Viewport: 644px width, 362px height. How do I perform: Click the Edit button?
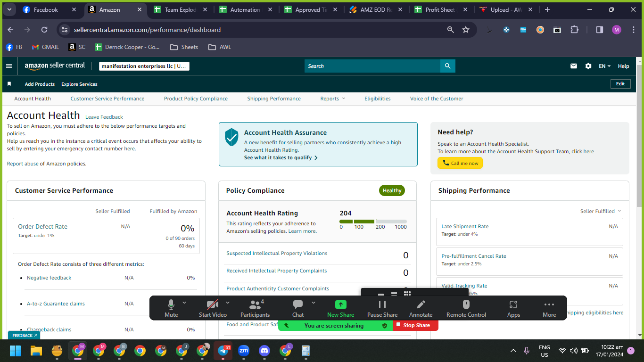click(x=620, y=84)
